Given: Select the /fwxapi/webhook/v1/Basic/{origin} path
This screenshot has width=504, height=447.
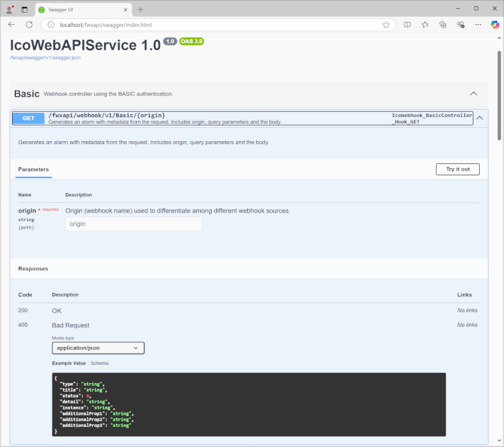Looking at the screenshot, I should 107,115.
